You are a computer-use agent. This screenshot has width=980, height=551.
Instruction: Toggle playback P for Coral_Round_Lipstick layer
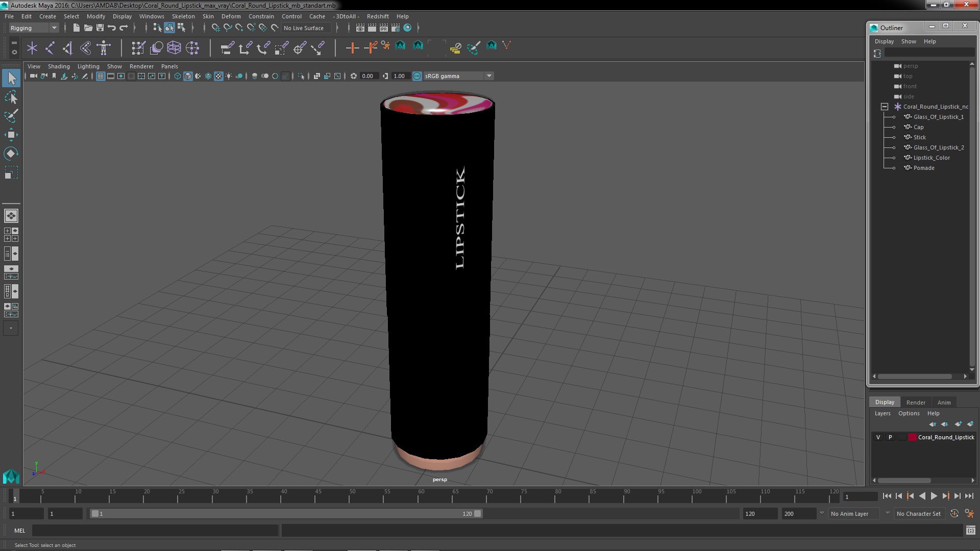(890, 437)
